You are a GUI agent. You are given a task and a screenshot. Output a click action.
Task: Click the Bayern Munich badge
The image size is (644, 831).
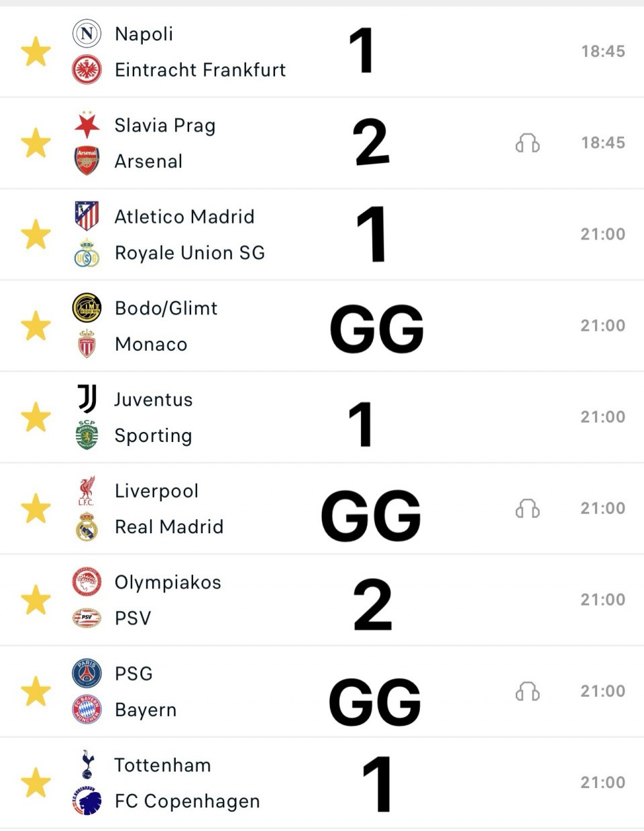pyautogui.click(x=87, y=710)
